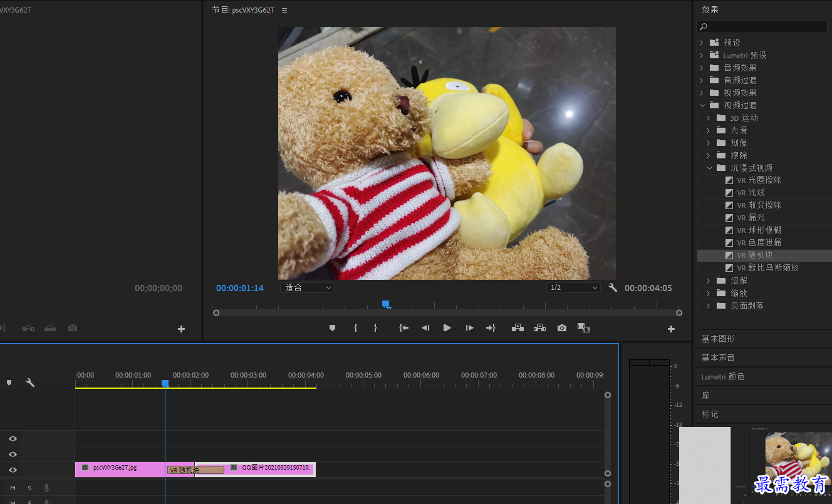Hide the track containing pscVXY3G62T.jpg

coord(13,470)
